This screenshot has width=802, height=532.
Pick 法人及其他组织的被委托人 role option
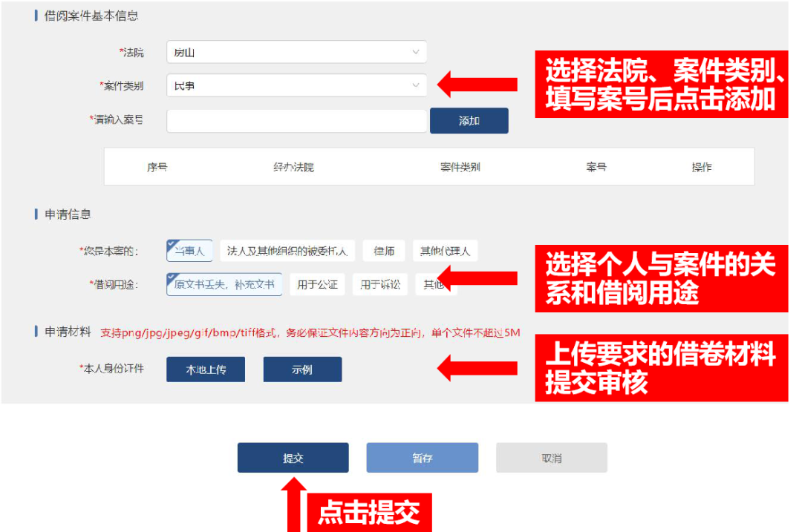[290, 251]
